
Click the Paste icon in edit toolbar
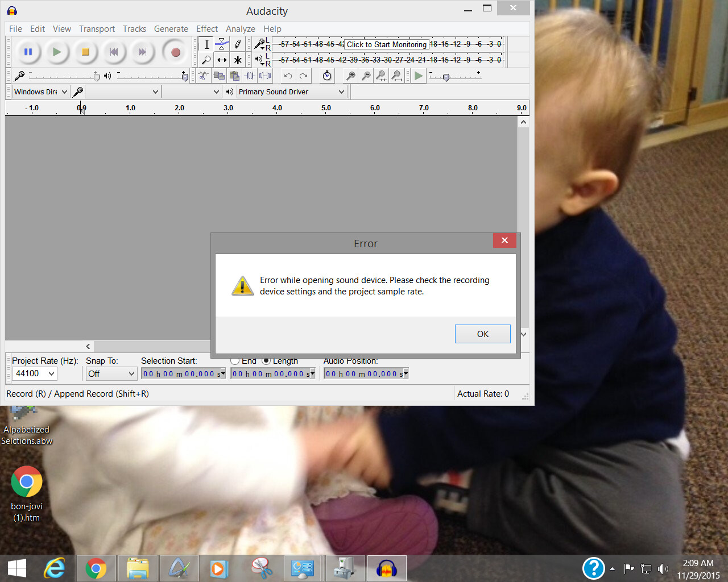coord(234,76)
